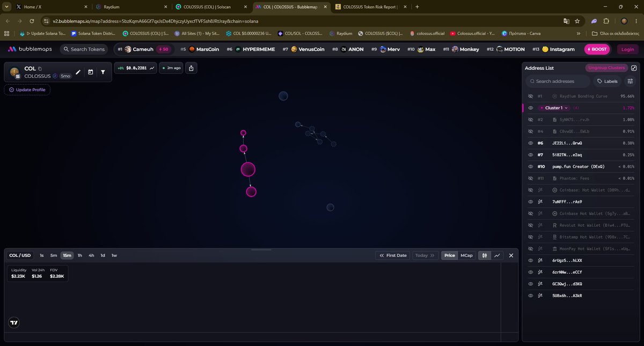Select the 1h chart interval
644x346 pixels.
tap(79, 255)
